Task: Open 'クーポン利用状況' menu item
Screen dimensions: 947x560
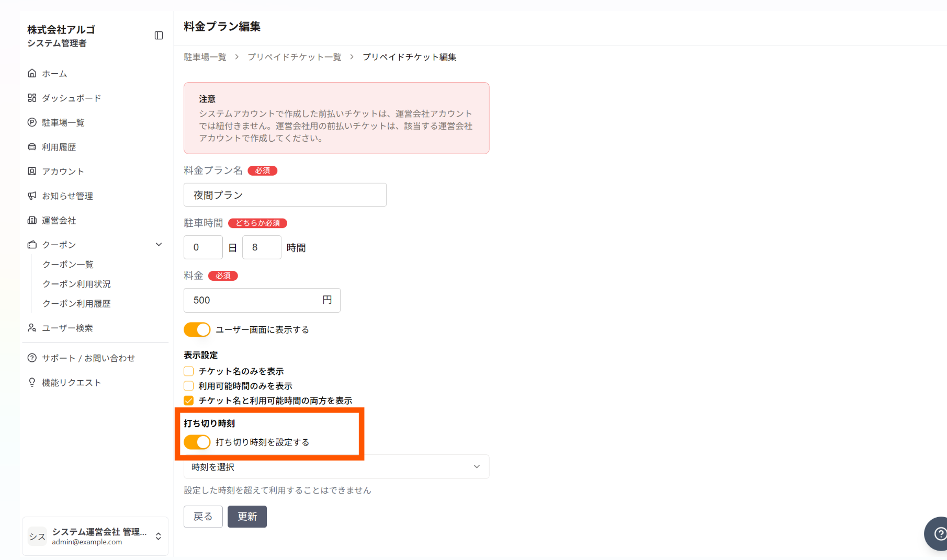Action: point(76,284)
